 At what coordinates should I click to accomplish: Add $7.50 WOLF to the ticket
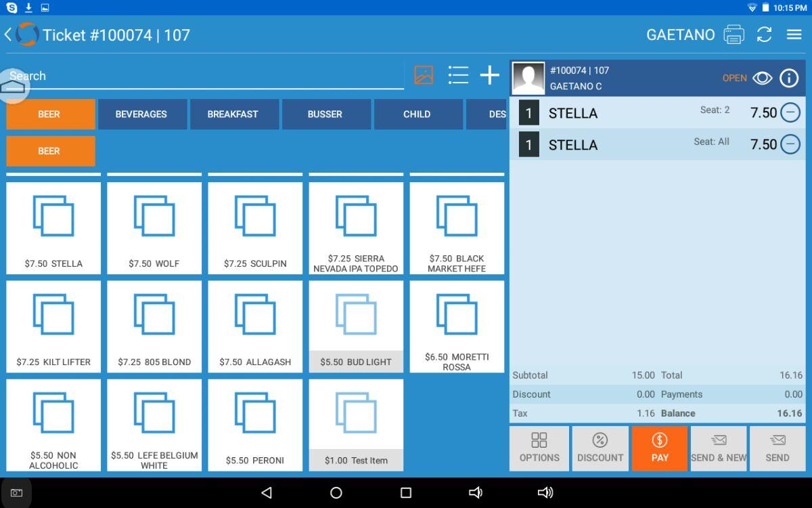(x=154, y=228)
